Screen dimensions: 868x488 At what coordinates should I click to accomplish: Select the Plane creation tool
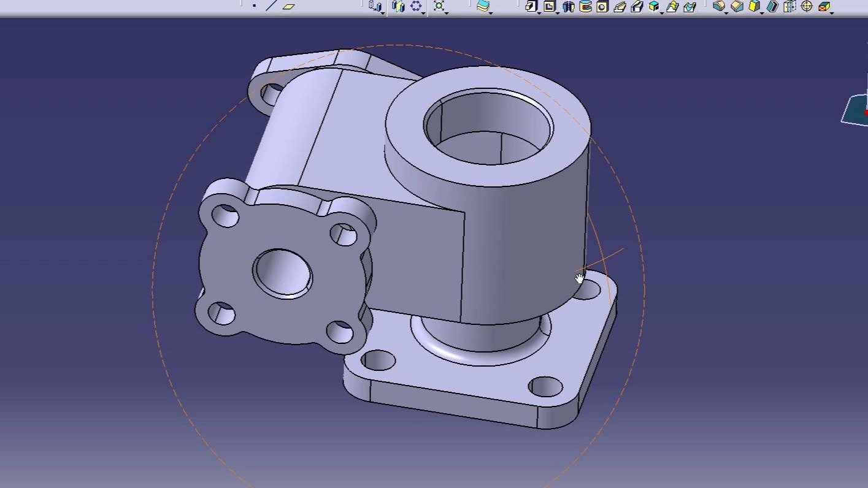click(288, 6)
